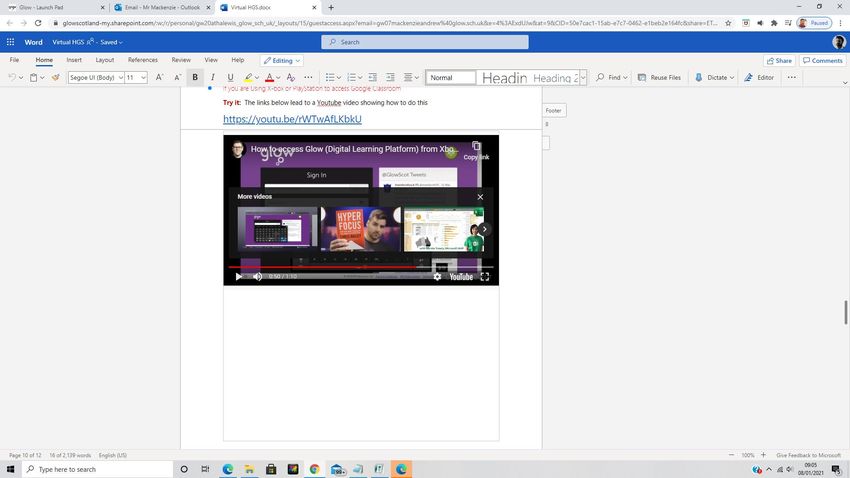Switch to the Review ribbon tab

181,60
